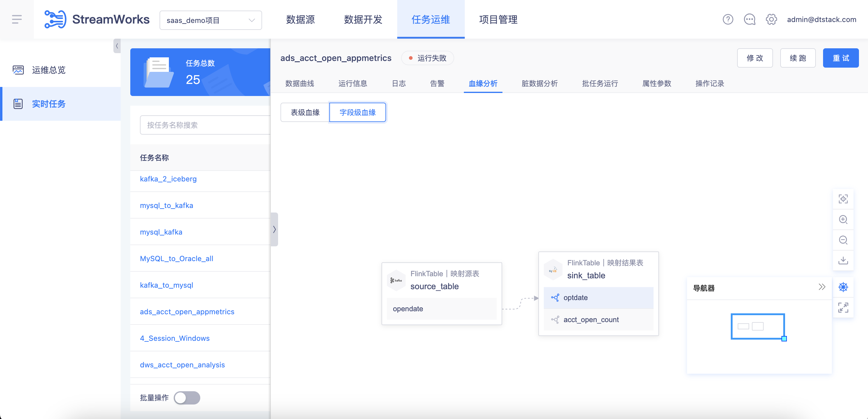Collapse the left sidebar with the arrow
This screenshot has height=419, width=868.
point(117,46)
